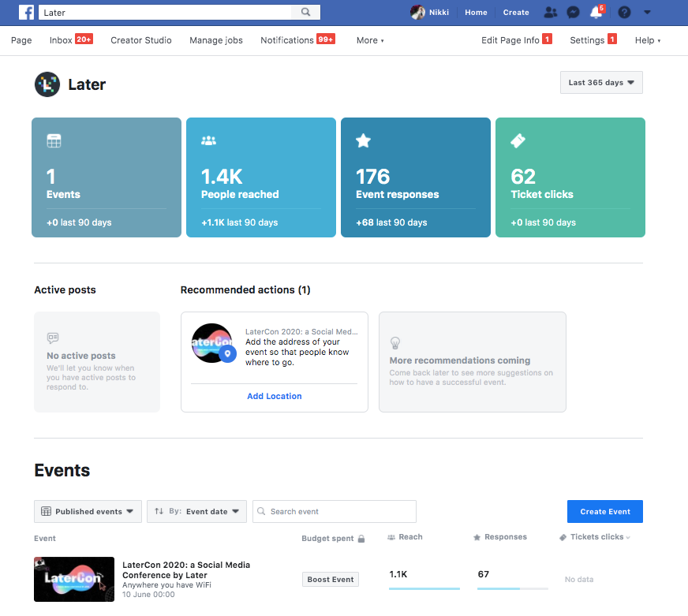
Task: Click the 1 Events summary card
Action: (x=107, y=177)
